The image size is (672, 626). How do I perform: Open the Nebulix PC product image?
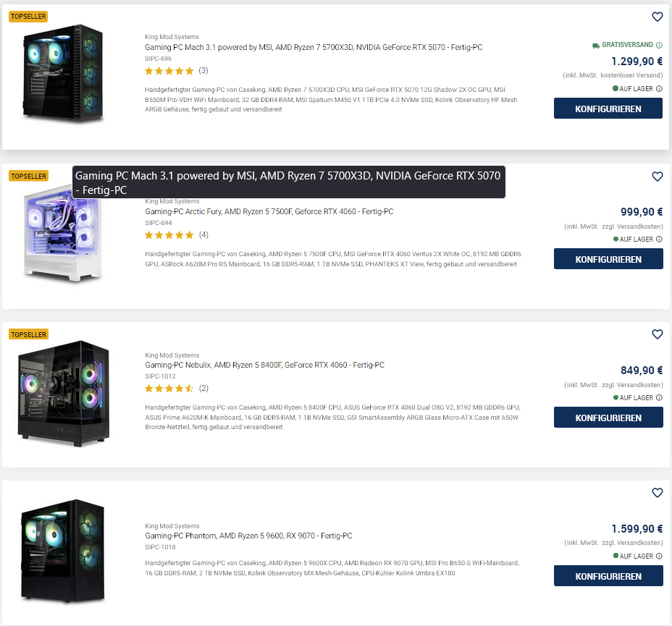tap(64, 393)
